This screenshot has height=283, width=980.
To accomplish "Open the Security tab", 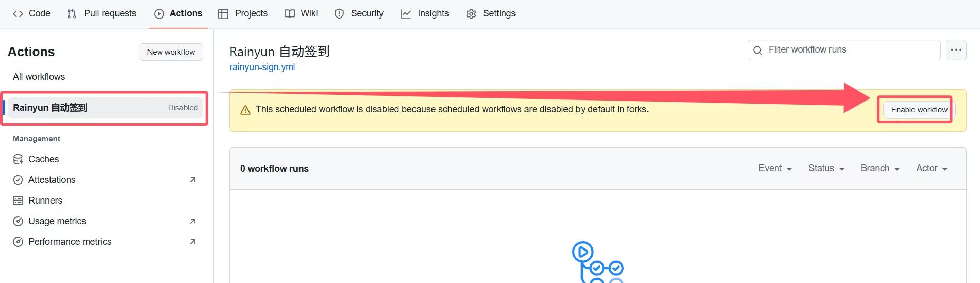I will [359, 14].
